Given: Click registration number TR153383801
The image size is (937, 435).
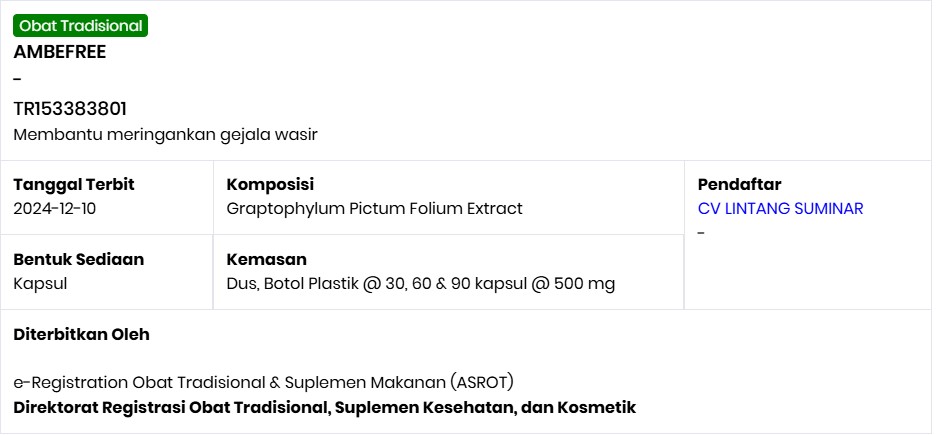Looking at the screenshot, I should click(70, 109).
